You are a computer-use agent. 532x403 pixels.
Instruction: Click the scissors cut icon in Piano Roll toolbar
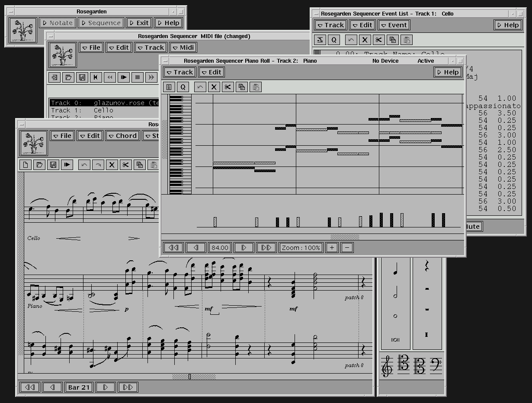click(x=228, y=87)
